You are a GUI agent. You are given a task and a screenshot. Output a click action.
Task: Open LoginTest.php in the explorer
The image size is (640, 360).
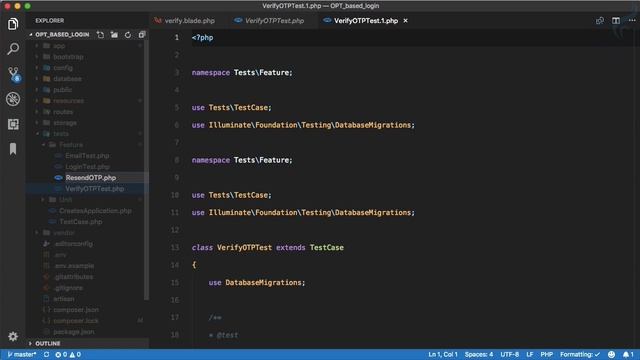[x=86, y=167]
